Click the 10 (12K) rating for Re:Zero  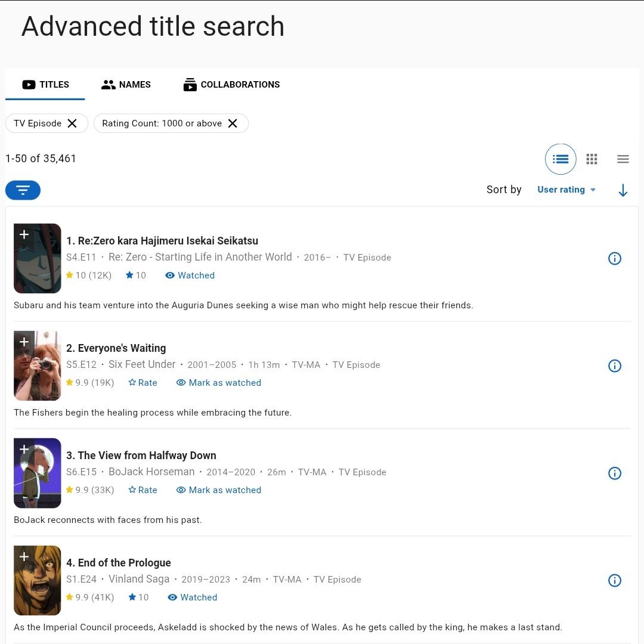[89, 275]
